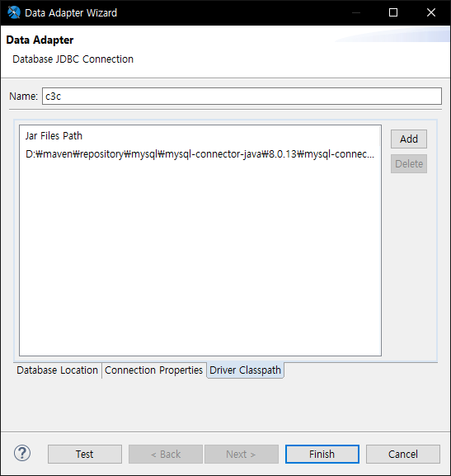Switch to the Database Location tab
Image resolution: width=451 pixels, height=476 pixels.
coord(58,370)
